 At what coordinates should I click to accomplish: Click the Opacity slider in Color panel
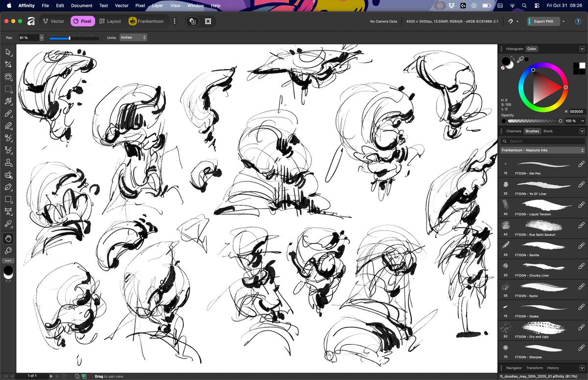click(535, 120)
